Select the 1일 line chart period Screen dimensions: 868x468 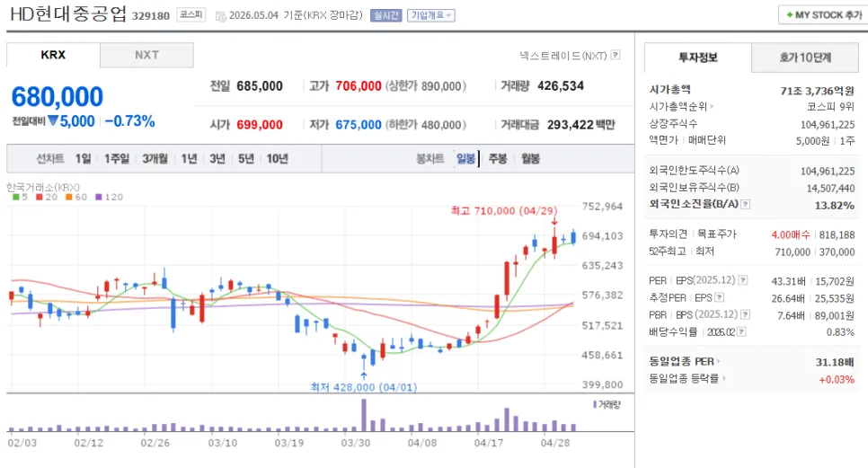pos(83,159)
